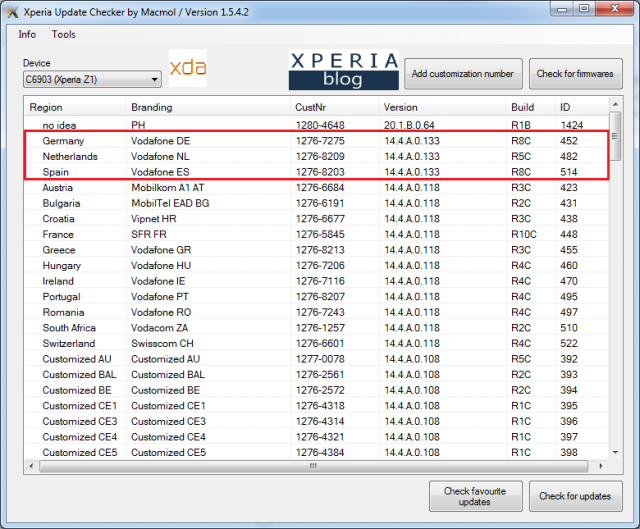Click SFR FR branding cell
Viewport: 640px width, 529px height.
149,234
